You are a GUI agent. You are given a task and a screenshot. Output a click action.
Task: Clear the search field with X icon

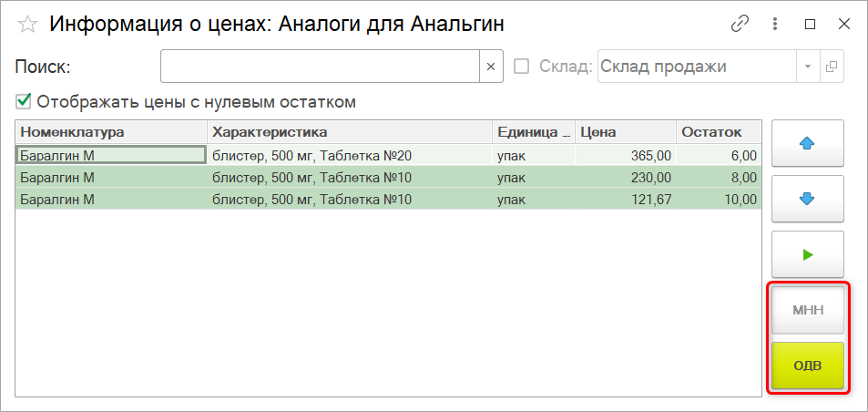click(490, 67)
